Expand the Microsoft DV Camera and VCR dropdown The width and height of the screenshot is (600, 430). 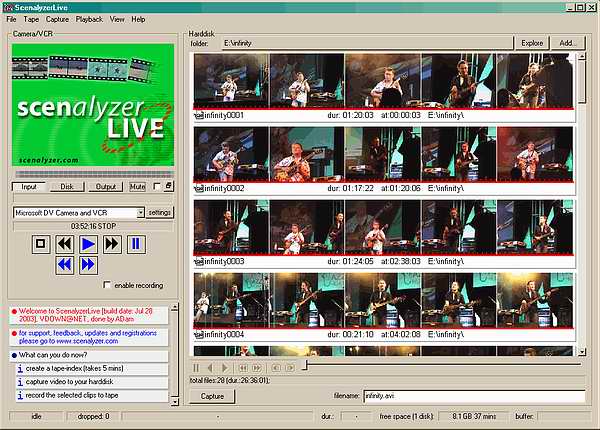coord(140,212)
